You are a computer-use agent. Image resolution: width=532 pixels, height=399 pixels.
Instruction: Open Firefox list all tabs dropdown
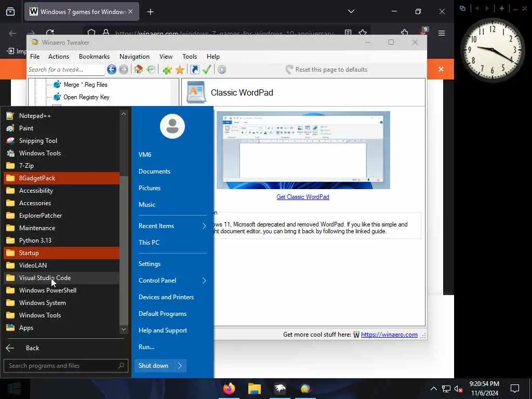click(351, 11)
